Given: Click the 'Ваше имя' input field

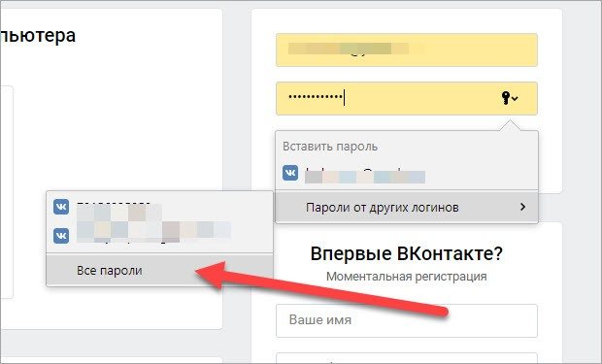Looking at the screenshot, I should click(407, 320).
